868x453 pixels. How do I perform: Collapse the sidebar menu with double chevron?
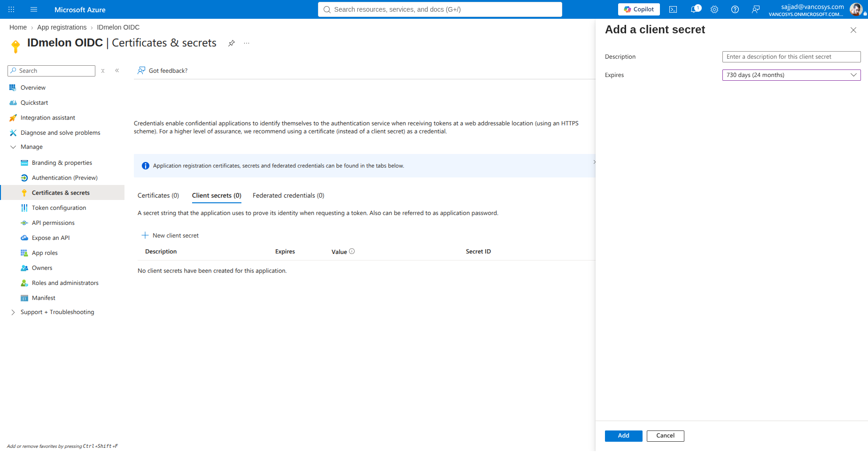coord(117,71)
